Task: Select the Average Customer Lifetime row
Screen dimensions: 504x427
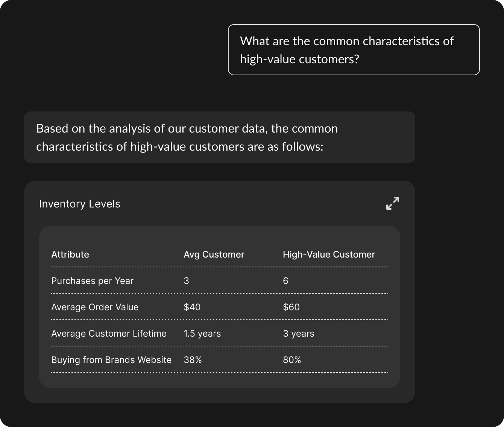Action: point(109,333)
